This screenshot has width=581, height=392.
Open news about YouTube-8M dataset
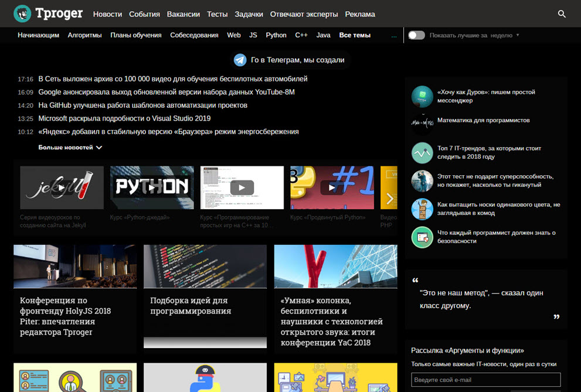tap(167, 92)
